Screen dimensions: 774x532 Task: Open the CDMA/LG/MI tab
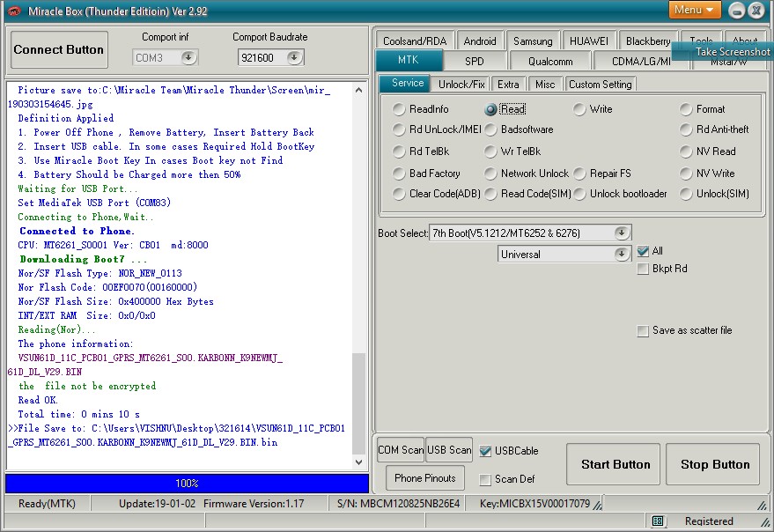[x=641, y=62]
